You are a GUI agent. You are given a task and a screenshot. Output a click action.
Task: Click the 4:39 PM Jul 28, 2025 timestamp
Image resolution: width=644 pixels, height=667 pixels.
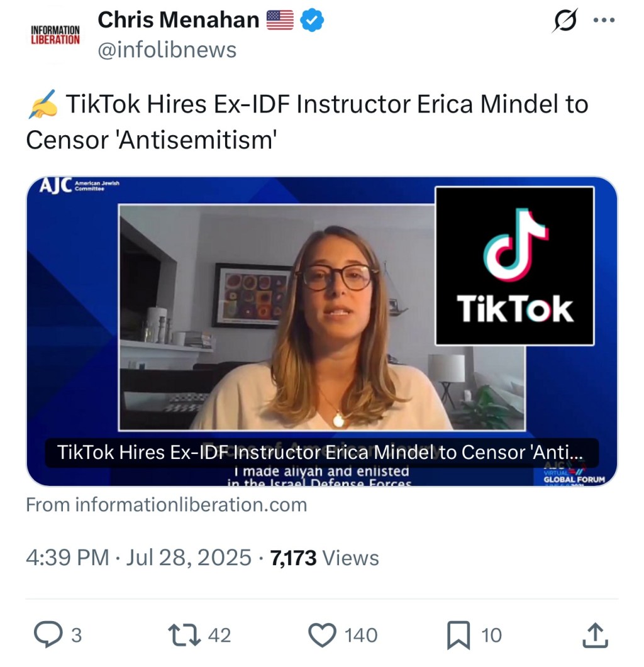(139, 558)
